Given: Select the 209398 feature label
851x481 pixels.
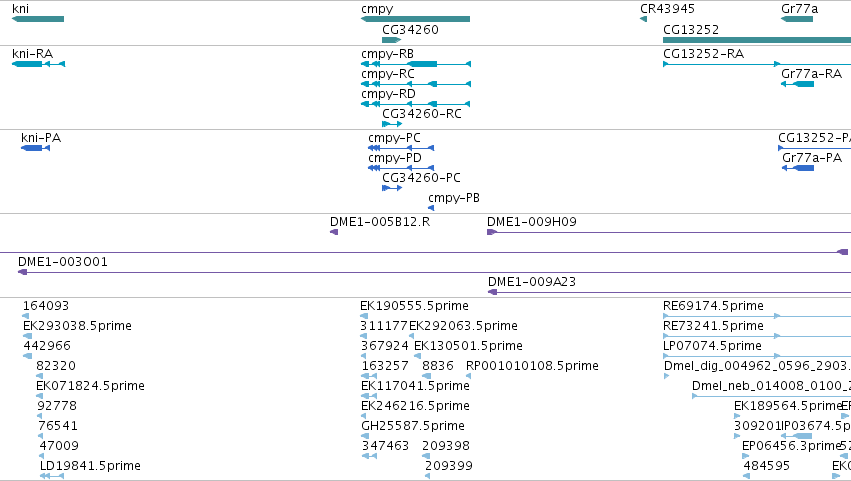Looking at the screenshot, I should point(446,446).
